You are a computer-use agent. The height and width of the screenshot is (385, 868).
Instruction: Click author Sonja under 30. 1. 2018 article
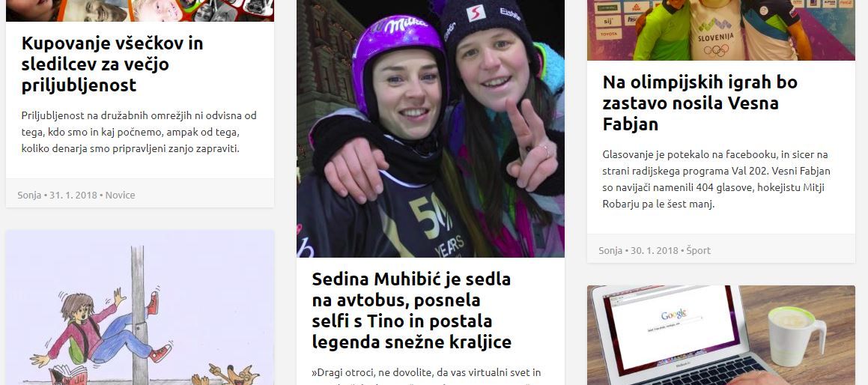pyautogui.click(x=610, y=250)
